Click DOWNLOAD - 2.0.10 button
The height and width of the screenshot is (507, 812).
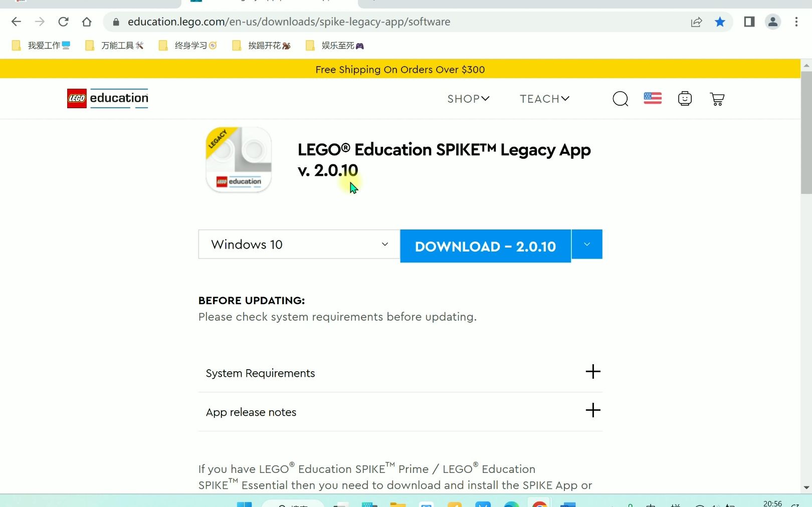[x=485, y=246]
